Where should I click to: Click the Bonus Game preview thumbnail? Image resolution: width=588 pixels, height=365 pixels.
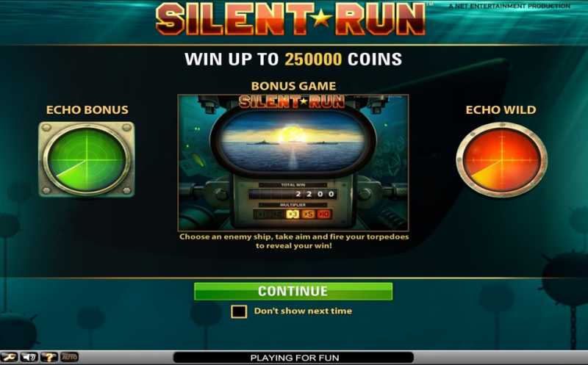pyautogui.click(x=293, y=162)
